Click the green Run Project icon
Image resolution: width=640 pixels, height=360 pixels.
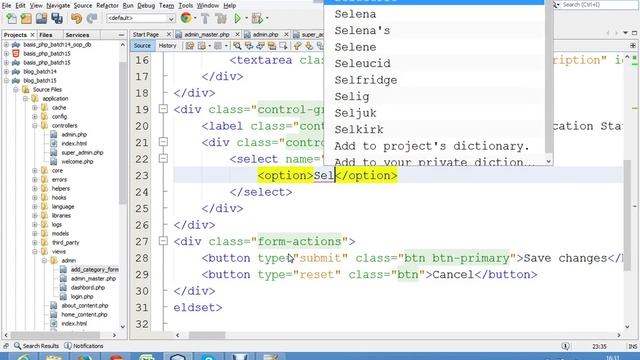point(237,18)
